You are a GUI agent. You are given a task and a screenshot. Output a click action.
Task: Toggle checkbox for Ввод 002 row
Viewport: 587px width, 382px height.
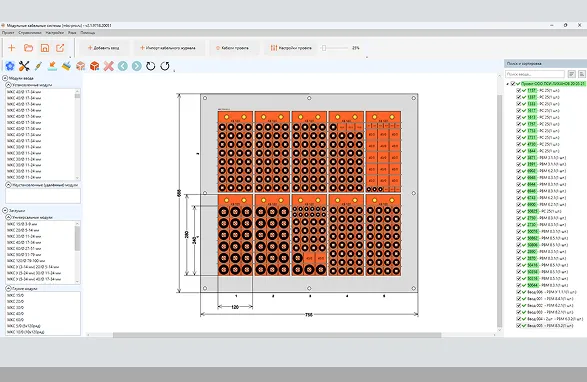coord(518,306)
